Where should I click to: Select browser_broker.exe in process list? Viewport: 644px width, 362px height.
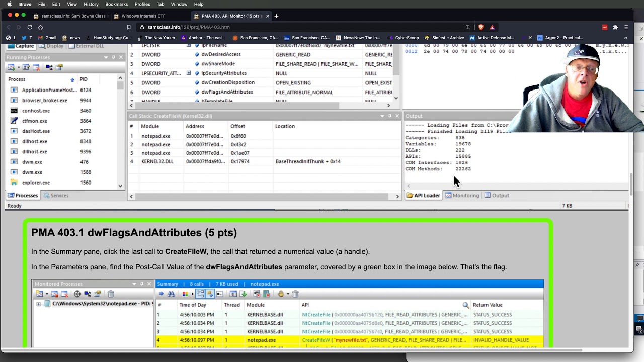click(x=63, y=100)
